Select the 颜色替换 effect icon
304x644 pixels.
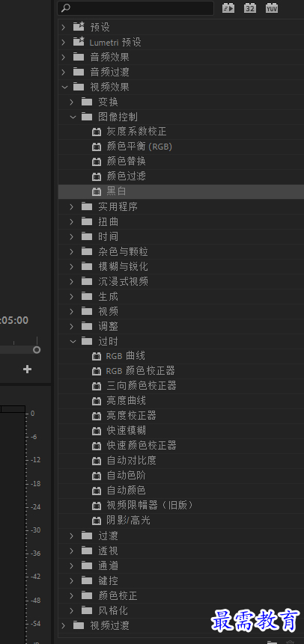coord(97,162)
